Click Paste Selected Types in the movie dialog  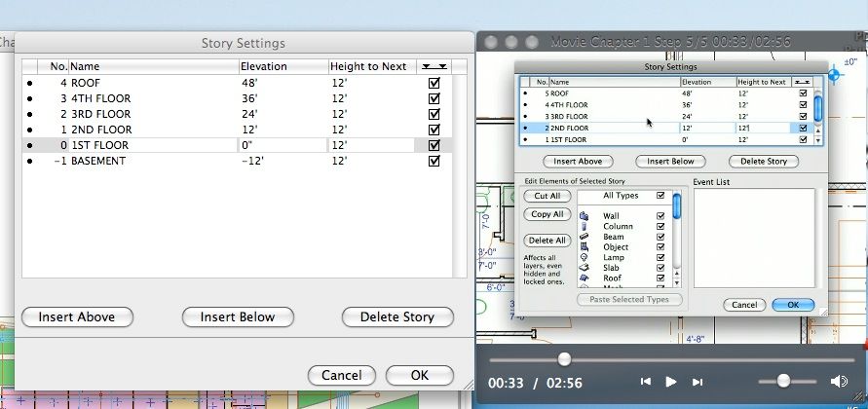629,299
